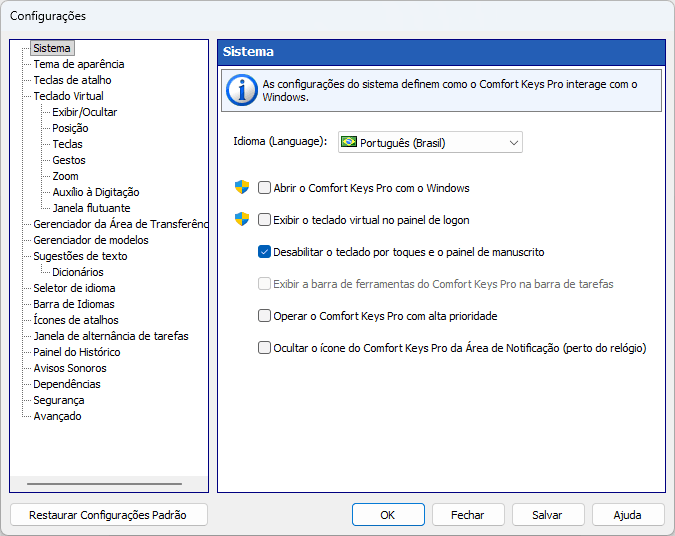Click shield icon beside Abrir com o Windows
Screen dimensions: 675x536
tap(242, 187)
